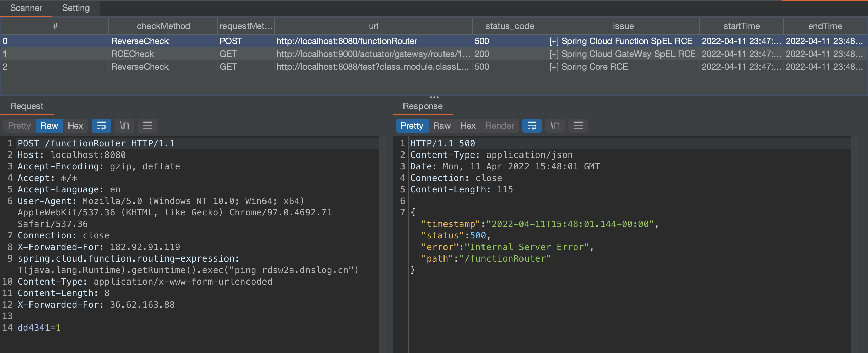Sort by url column header
The height and width of the screenshot is (353, 868).
click(373, 26)
